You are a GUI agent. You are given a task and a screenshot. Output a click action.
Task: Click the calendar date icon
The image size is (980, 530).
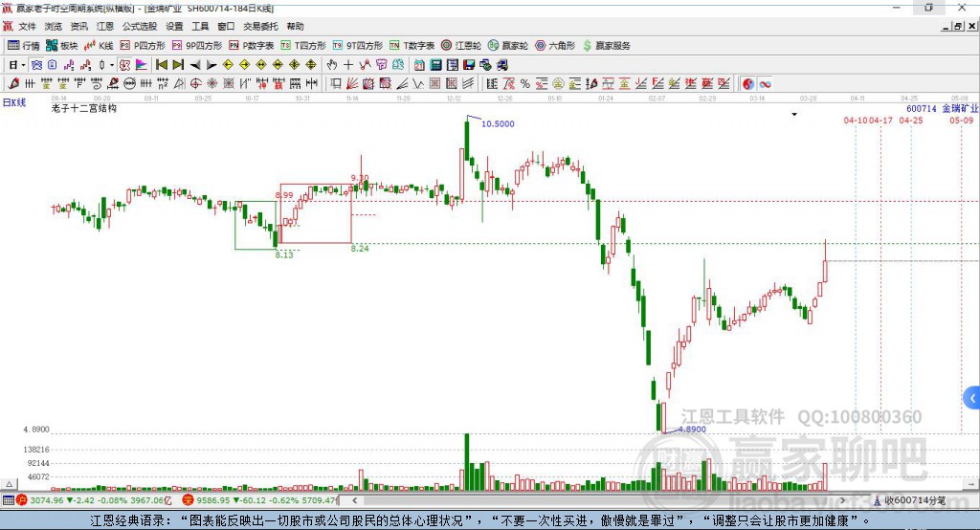tap(419, 65)
